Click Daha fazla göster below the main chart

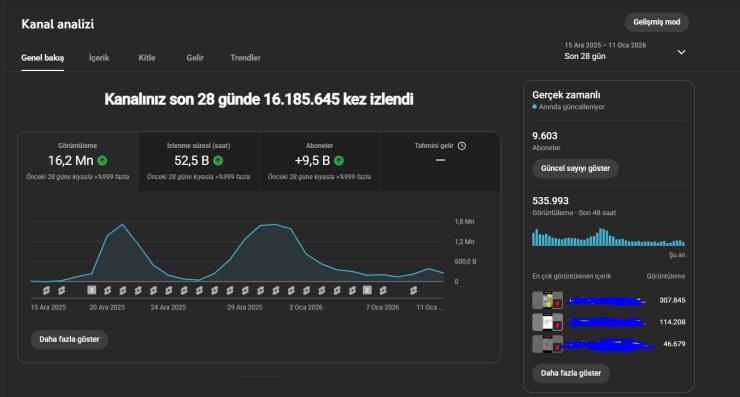pyautogui.click(x=69, y=339)
